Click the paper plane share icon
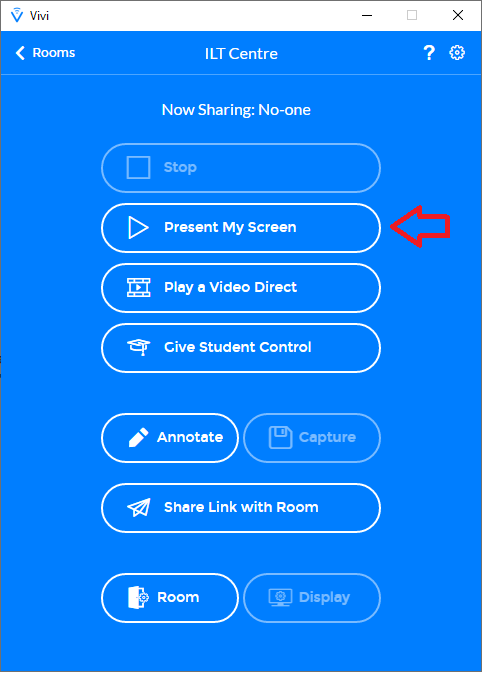This screenshot has height=673, width=482. pyautogui.click(x=139, y=507)
